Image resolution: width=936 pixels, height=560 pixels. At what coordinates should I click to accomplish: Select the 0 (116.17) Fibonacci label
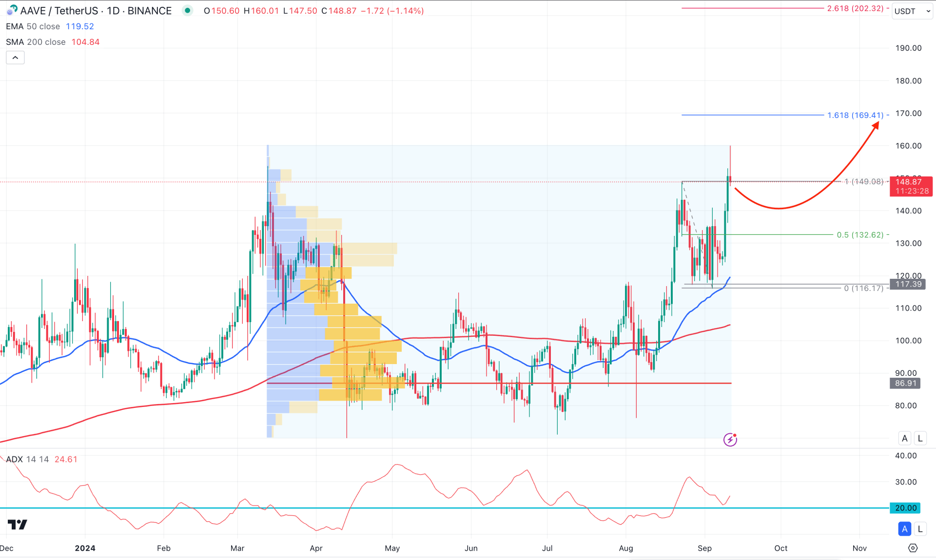864,288
